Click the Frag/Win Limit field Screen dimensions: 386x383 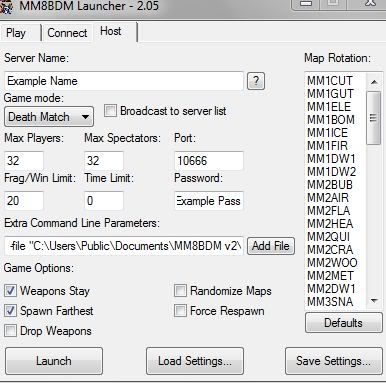point(24,201)
